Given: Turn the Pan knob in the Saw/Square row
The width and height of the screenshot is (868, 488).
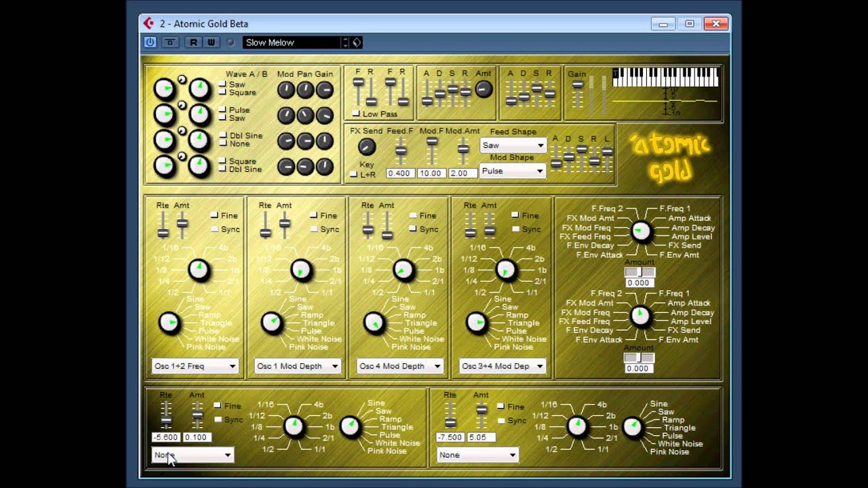Looking at the screenshot, I should tap(305, 89).
